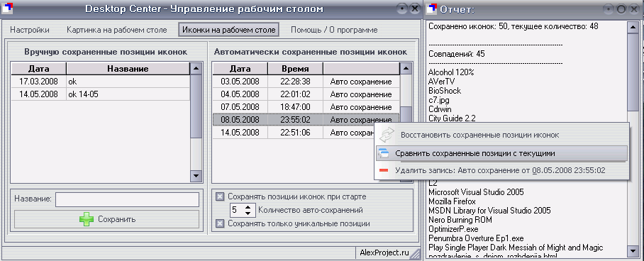The width and height of the screenshot is (644, 261).
Task: Open the Настройки tab
Action: 30,30
